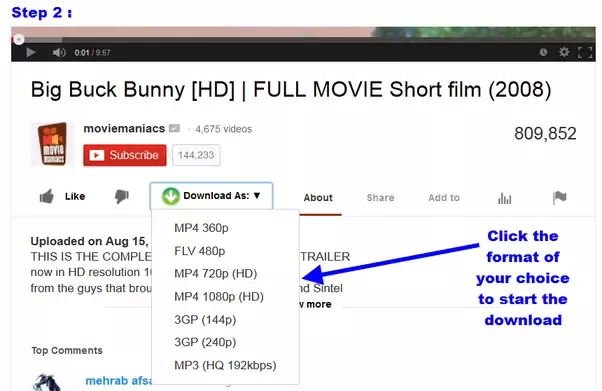Choose FLV 480p from download list
Screen dimensions: 602x391
(200, 251)
